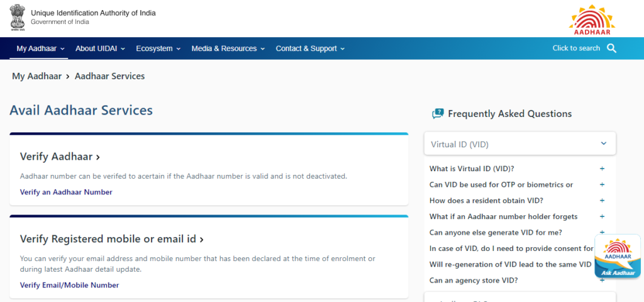This screenshot has height=302, width=644.
Task: Open the Virtual ID (VID) FAQ dropdown
Action: pos(519,144)
